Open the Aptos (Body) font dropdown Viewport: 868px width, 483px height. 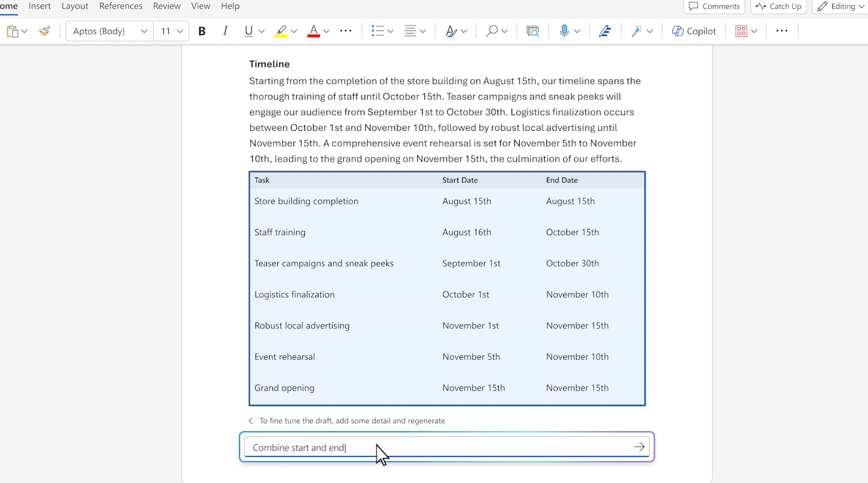[110, 31]
